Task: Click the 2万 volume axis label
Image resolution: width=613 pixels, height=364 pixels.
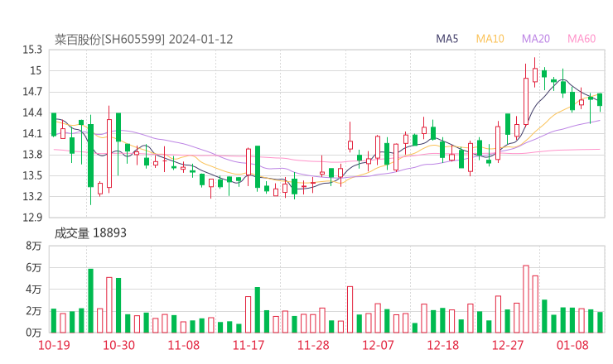Action: coord(34,311)
